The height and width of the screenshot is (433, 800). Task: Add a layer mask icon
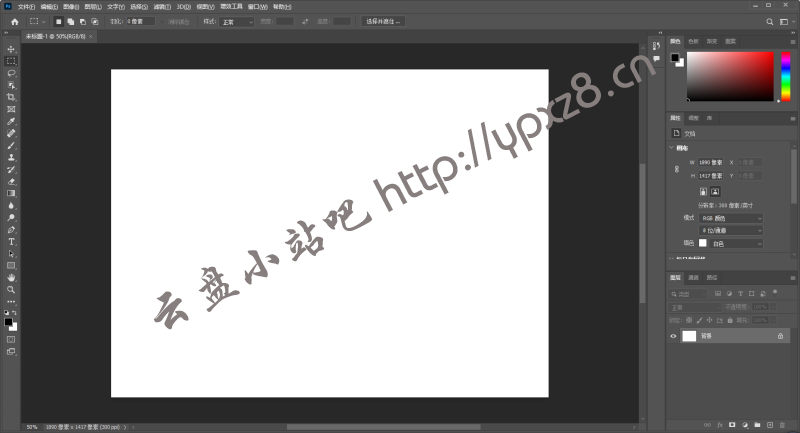[x=732, y=425]
